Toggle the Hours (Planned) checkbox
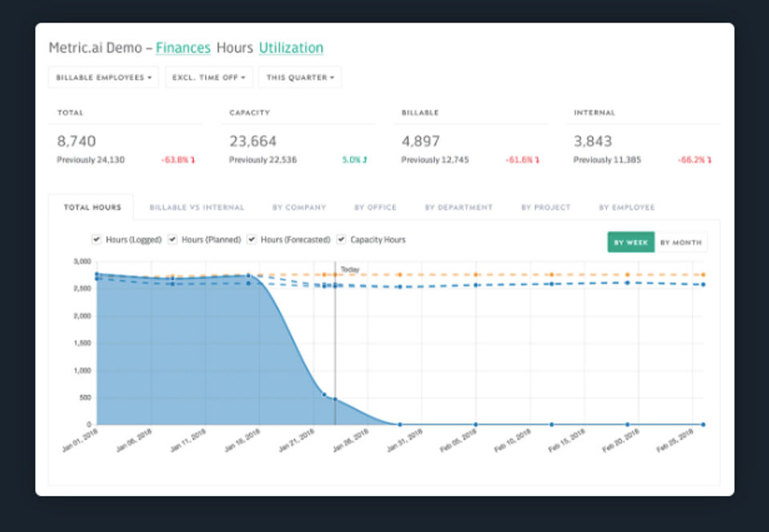Screen dimensions: 769x532 (172, 240)
